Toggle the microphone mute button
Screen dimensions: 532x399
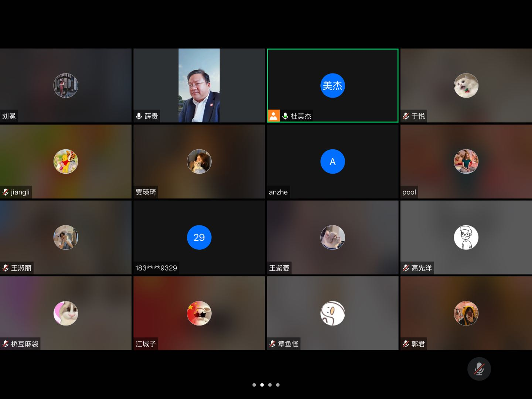pos(479,369)
